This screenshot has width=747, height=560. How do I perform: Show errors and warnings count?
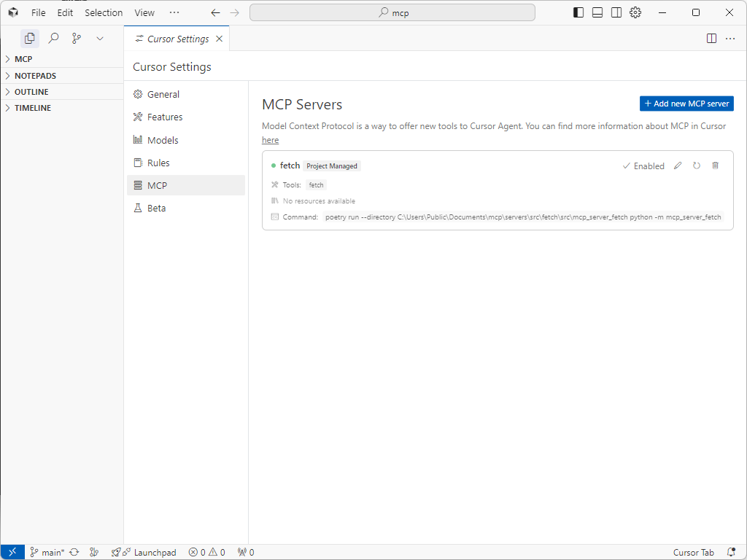[x=206, y=553]
